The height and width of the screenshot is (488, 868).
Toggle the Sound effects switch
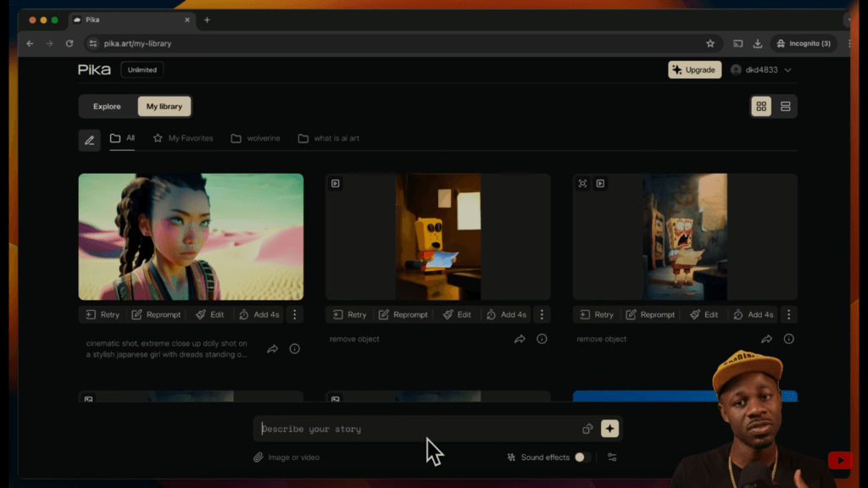tap(581, 457)
